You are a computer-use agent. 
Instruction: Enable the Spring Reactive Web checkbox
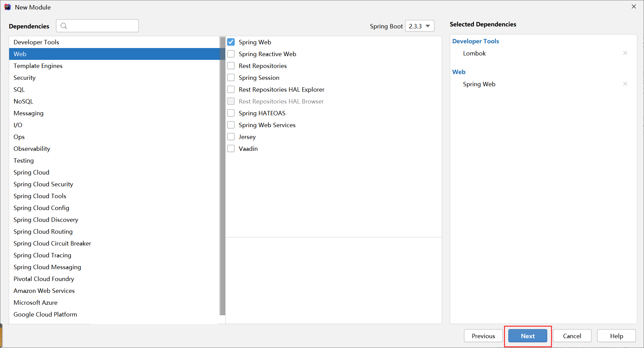coord(231,54)
